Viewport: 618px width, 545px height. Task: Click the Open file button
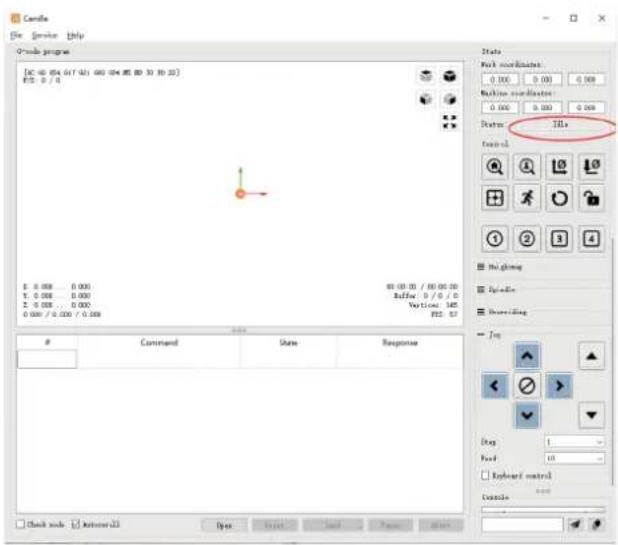(x=224, y=525)
